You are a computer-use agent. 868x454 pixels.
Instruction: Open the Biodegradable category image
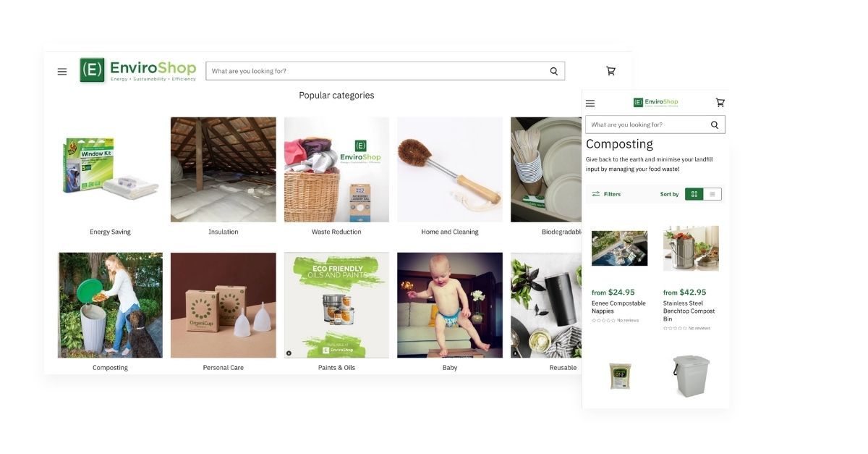pos(546,169)
